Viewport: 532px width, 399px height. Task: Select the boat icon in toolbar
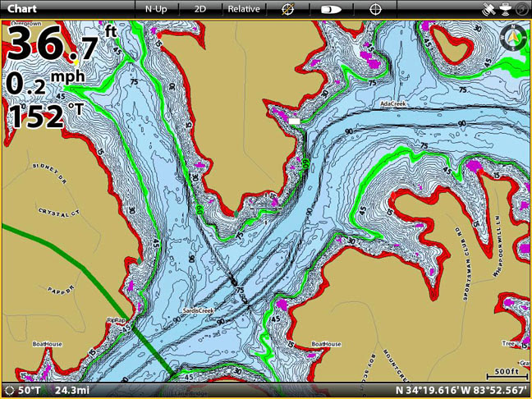tap(331, 9)
